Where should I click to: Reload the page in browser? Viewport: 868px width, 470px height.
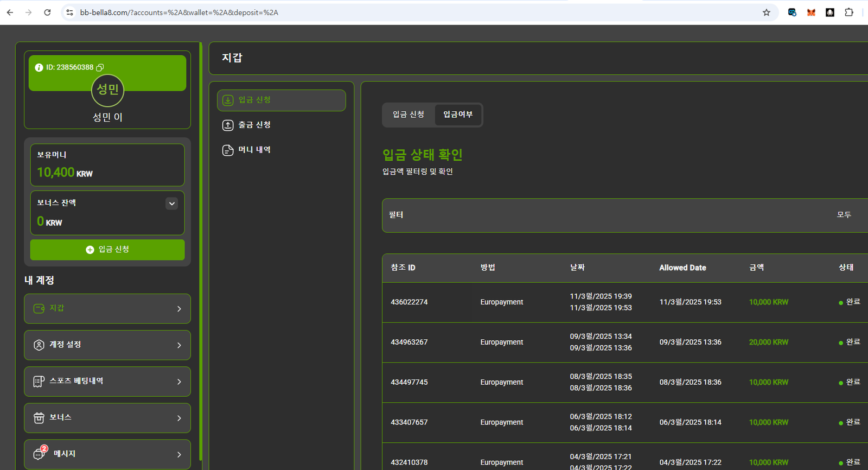tap(47, 12)
